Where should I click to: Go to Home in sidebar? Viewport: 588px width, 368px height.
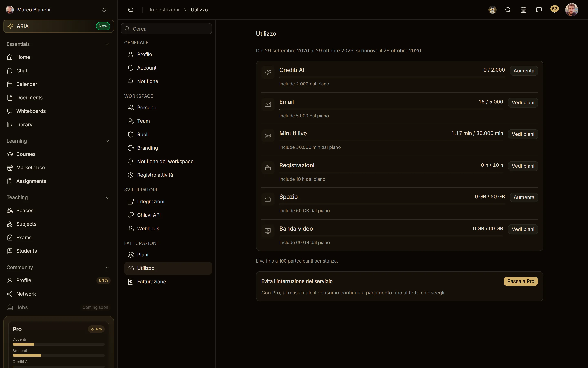tap(59, 57)
